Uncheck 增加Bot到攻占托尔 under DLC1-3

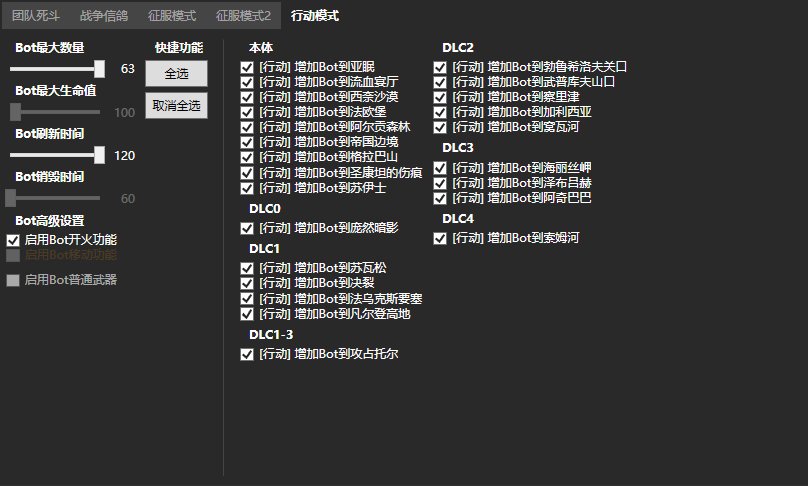247,354
